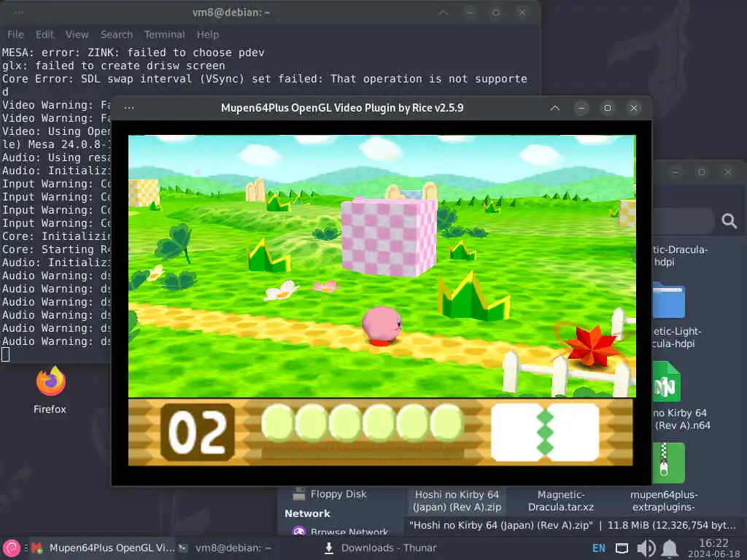Viewport: 747px width, 560px height.
Task: Open the notification bell tray icon
Action: tap(670, 548)
